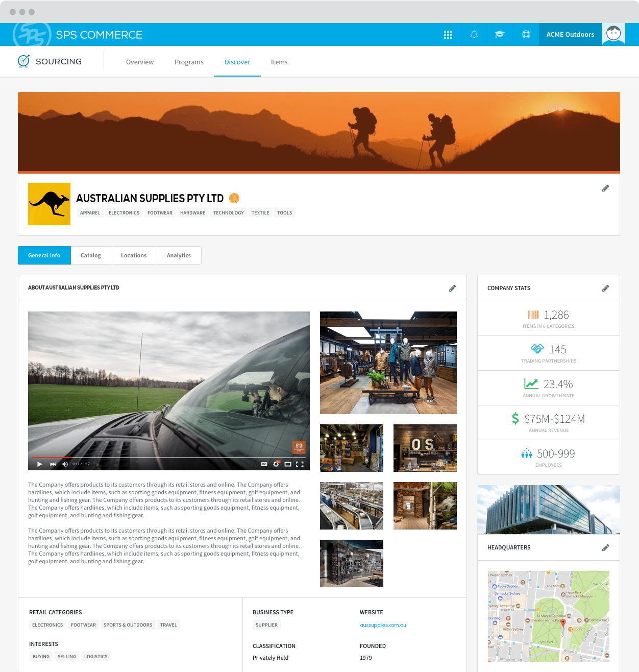This screenshot has height=672, width=639.
Task: Open the apps grid icon
Action: click(448, 35)
